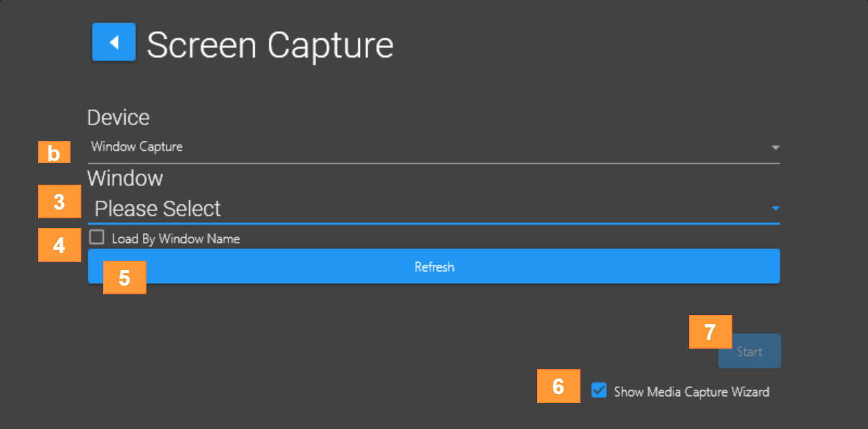Image resolution: width=868 pixels, height=429 pixels.
Task: Click the orange number 5 marker
Action: 125,277
